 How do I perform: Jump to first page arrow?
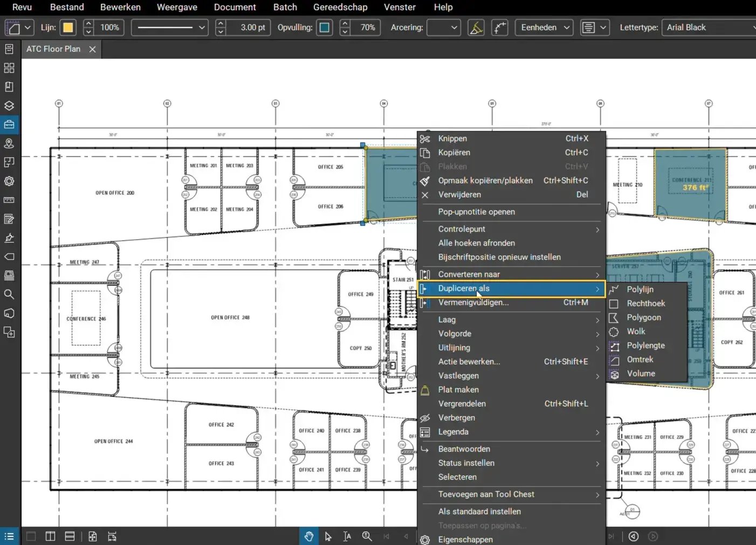pos(386,536)
